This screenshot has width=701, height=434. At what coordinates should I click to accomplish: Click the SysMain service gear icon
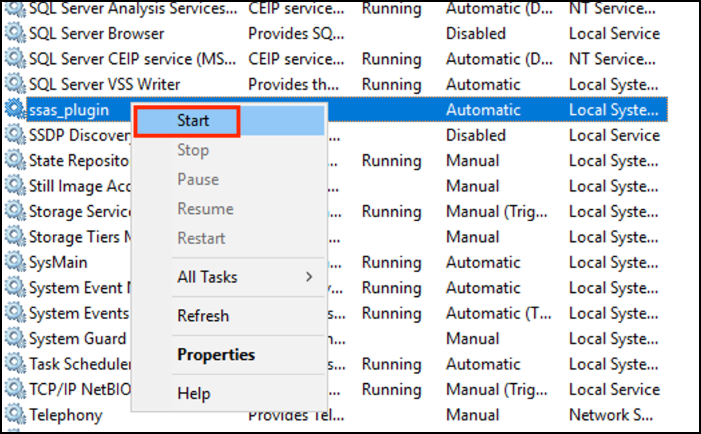coord(15,262)
